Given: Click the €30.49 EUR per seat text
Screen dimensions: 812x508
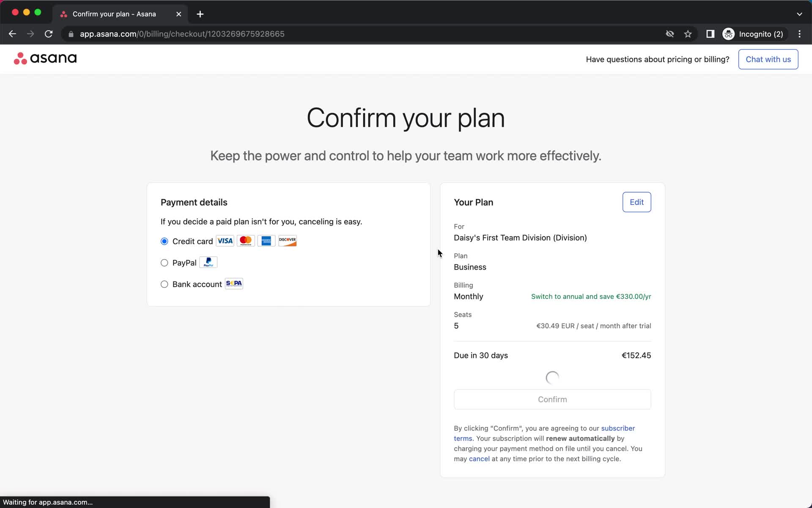Looking at the screenshot, I should point(593,326).
